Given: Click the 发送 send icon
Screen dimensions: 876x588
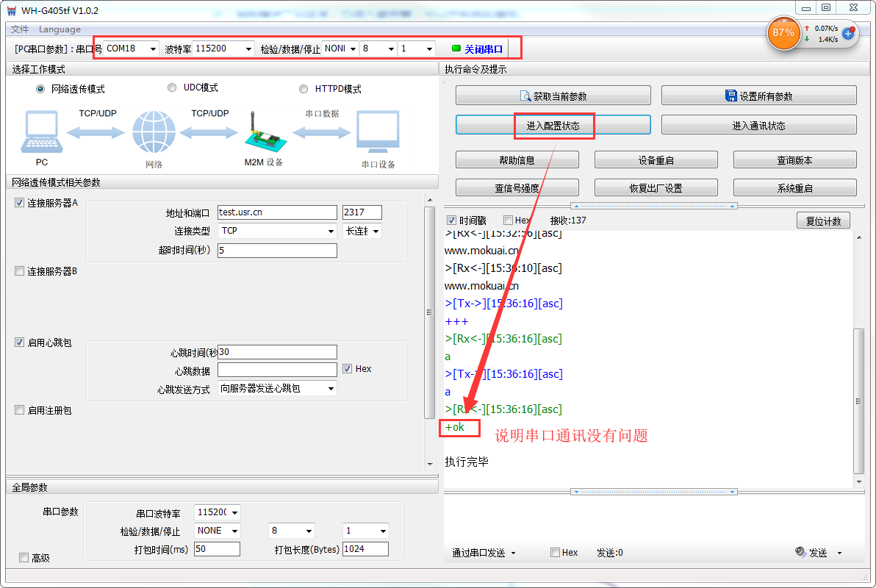Looking at the screenshot, I should point(801,552).
